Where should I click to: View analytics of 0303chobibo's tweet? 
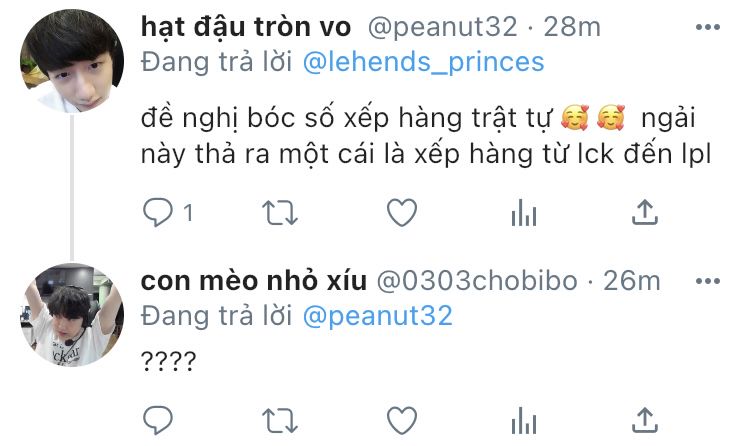524,420
